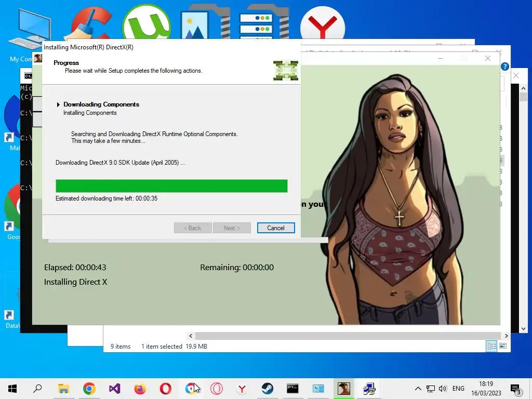This screenshot has height=399, width=532.
Task: Open the blue panel app on taskbar
Action: coord(318,389)
